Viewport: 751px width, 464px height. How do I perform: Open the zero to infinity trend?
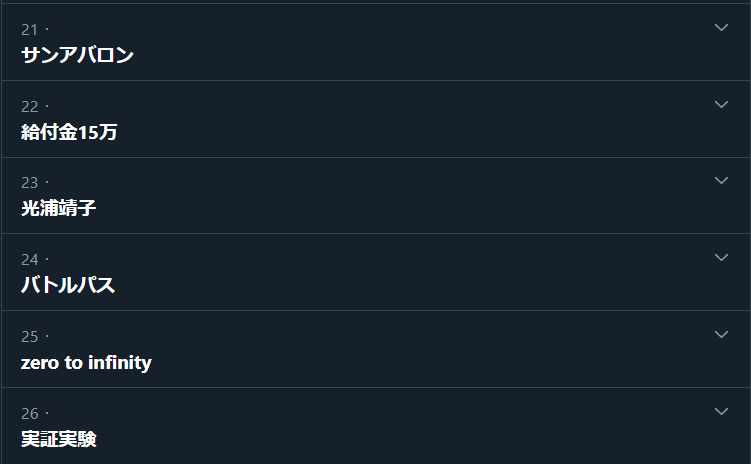click(86, 363)
